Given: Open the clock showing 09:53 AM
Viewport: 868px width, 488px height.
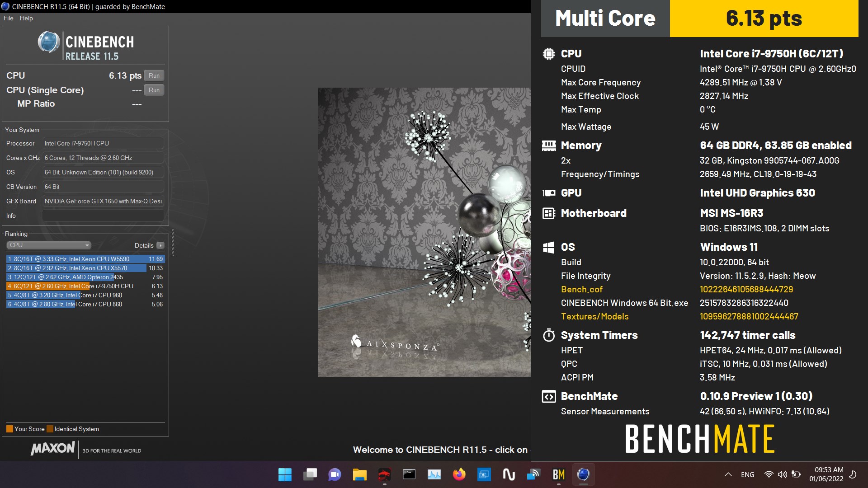Looking at the screenshot, I should tap(826, 474).
